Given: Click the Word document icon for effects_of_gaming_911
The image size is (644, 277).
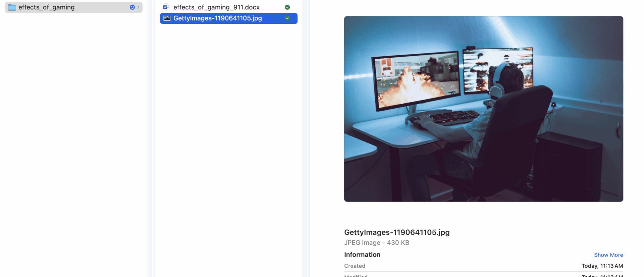Looking at the screenshot, I should point(166,7).
